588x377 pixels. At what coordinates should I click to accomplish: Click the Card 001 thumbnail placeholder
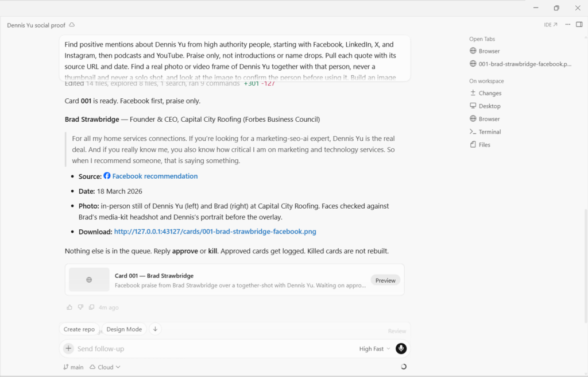coord(89,280)
